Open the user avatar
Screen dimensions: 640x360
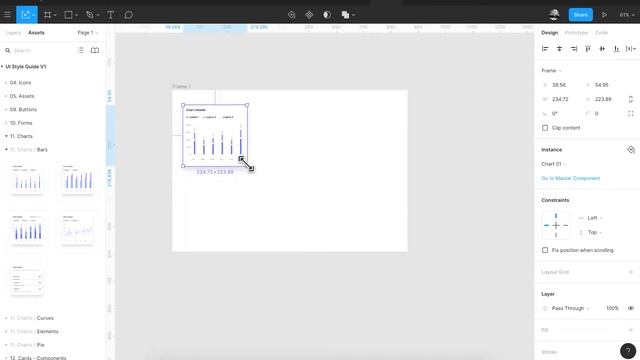click(x=554, y=15)
